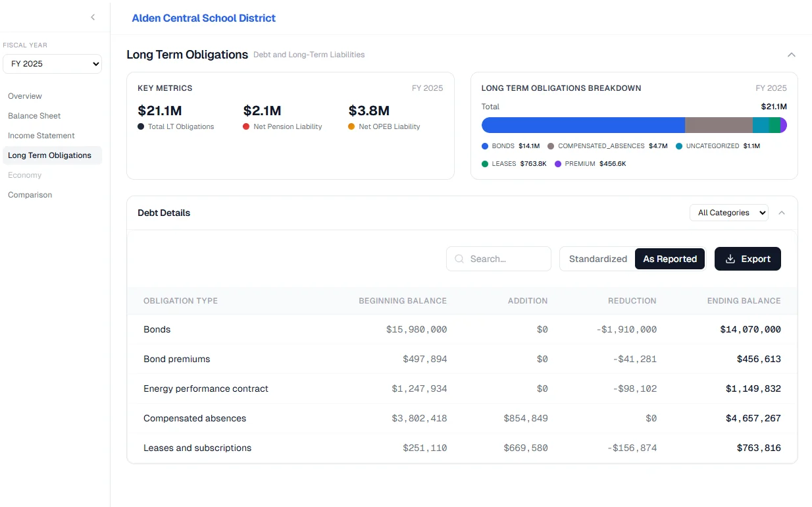812x507 pixels.
Task: Click the gray compensated absences bar segment
Action: [719, 125]
